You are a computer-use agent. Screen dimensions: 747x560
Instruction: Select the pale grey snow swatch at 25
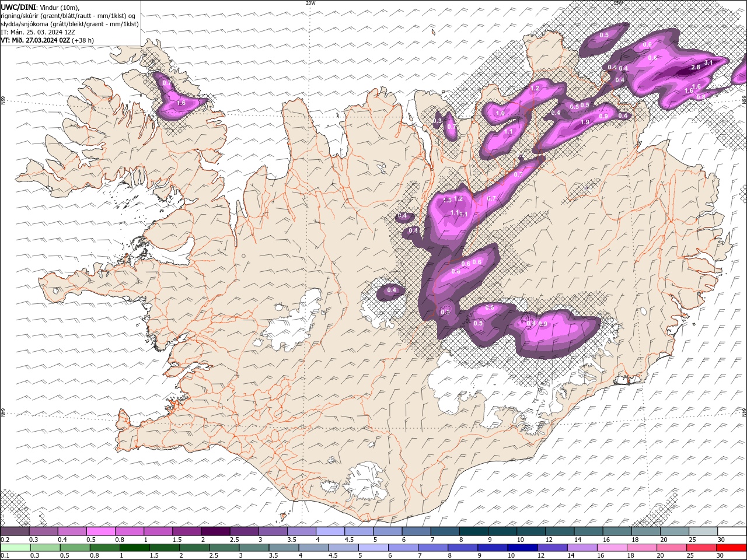click(x=703, y=531)
